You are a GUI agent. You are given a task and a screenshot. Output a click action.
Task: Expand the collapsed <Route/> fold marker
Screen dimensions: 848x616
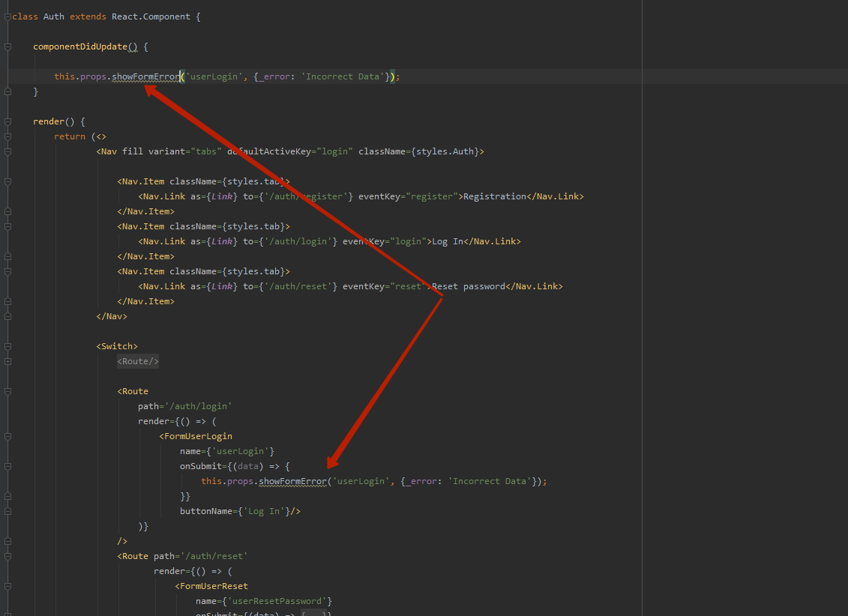7,361
